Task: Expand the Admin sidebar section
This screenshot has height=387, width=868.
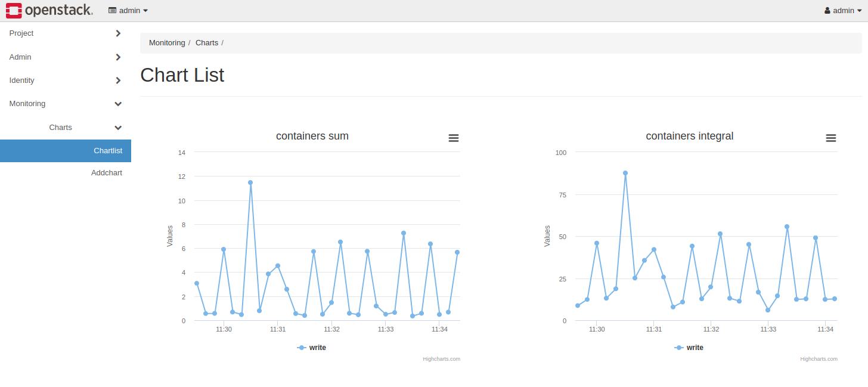Action: coord(66,57)
